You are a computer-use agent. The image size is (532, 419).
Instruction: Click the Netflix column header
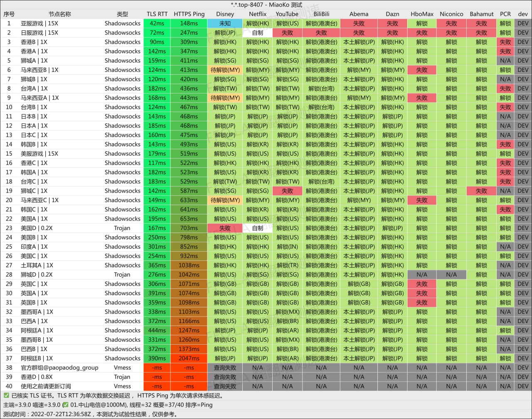click(x=257, y=14)
